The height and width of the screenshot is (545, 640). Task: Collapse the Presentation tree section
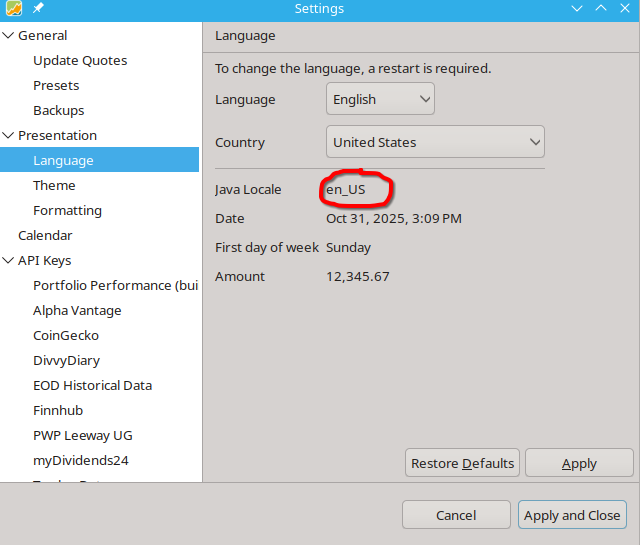coord(9,136)
